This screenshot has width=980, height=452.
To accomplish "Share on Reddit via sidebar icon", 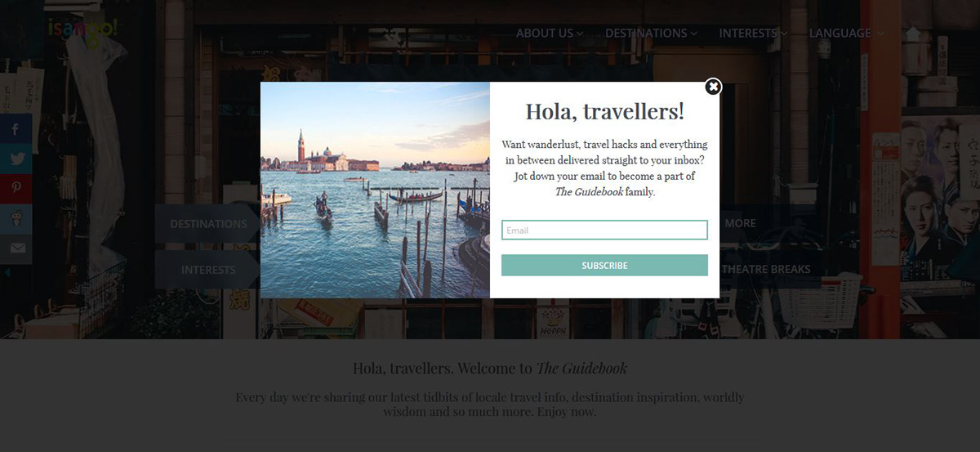I will tap(16, 219).
